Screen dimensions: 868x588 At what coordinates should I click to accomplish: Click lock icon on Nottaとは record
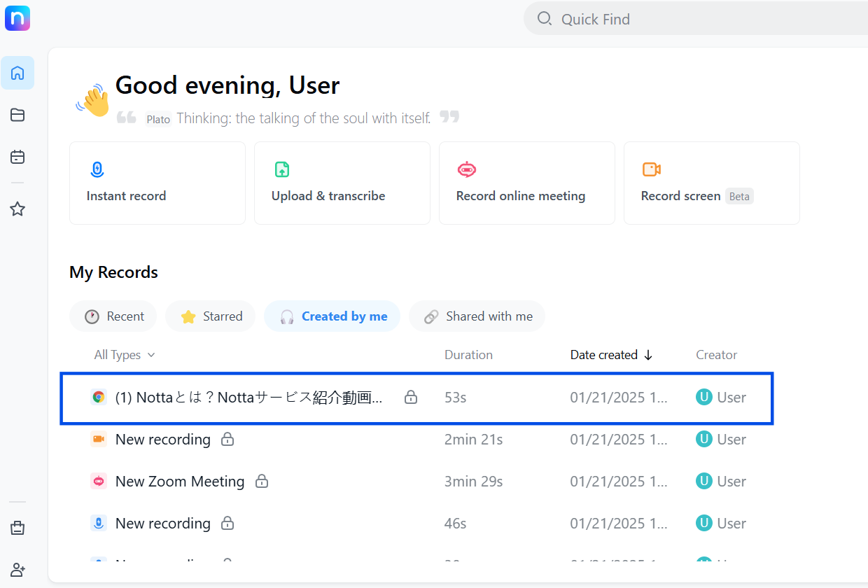point(411,398)
